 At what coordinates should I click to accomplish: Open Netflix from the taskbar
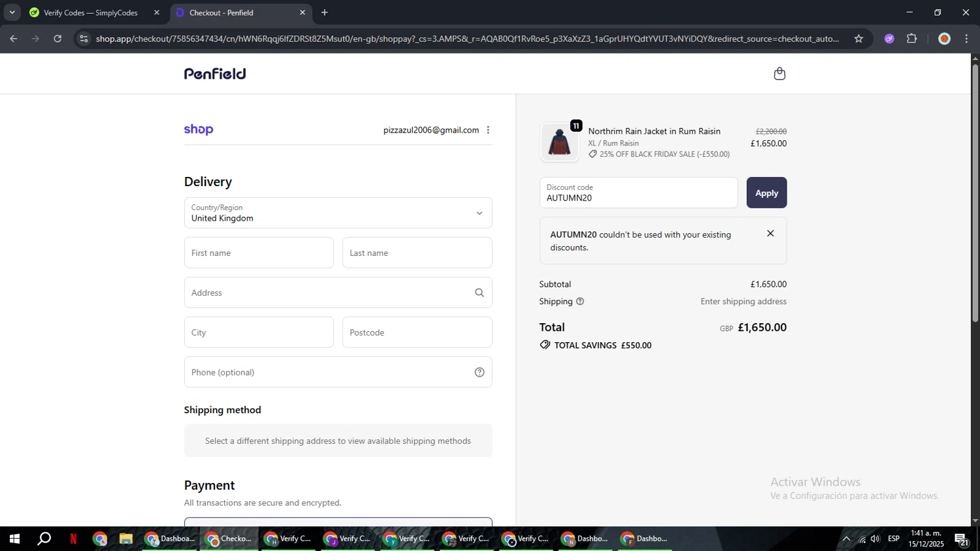pos(73,539)
